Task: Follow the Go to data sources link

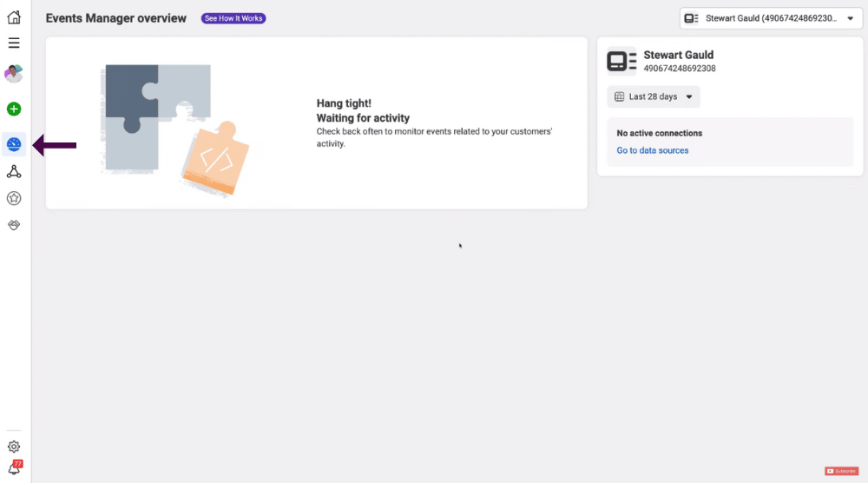Action: (652, 150)
